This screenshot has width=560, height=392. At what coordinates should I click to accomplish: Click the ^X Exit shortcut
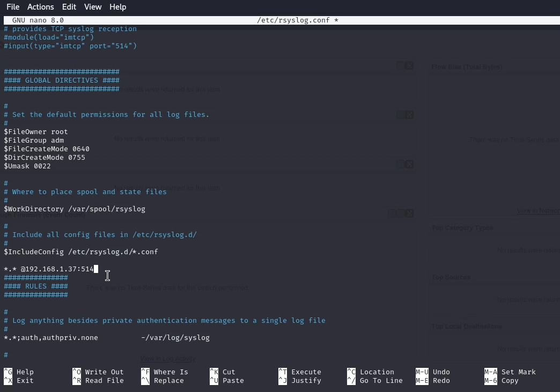(x=19, y=381)
